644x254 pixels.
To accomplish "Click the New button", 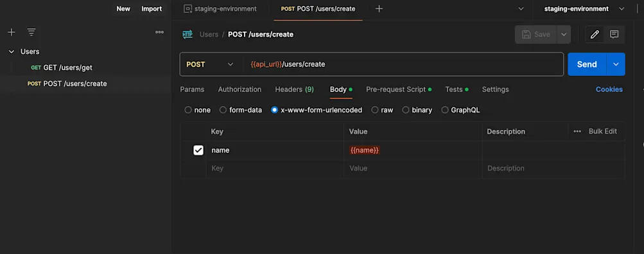I will coord(123,8).
